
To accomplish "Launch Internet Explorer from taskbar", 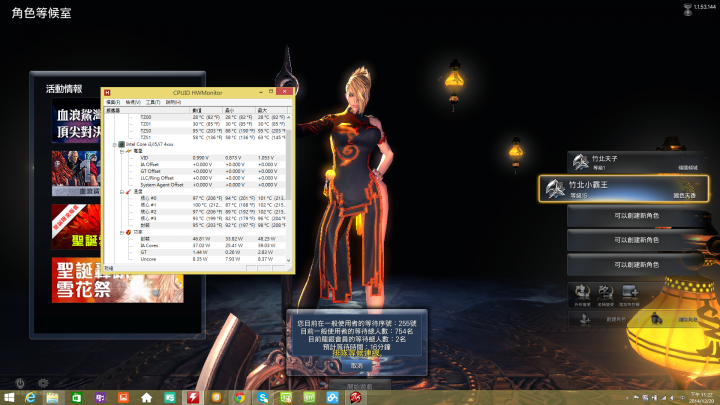I will click(30, 398).
